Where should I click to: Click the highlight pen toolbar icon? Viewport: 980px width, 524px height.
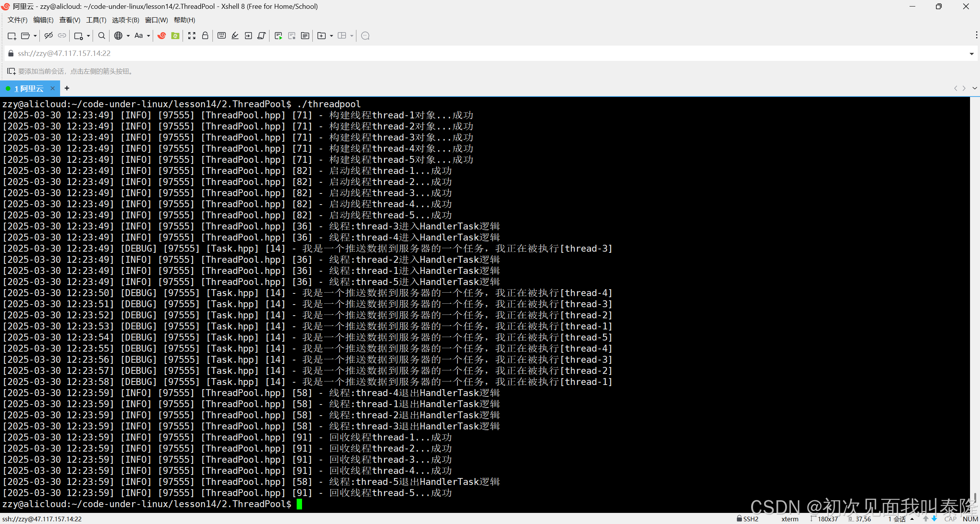(x=235, y=36)
